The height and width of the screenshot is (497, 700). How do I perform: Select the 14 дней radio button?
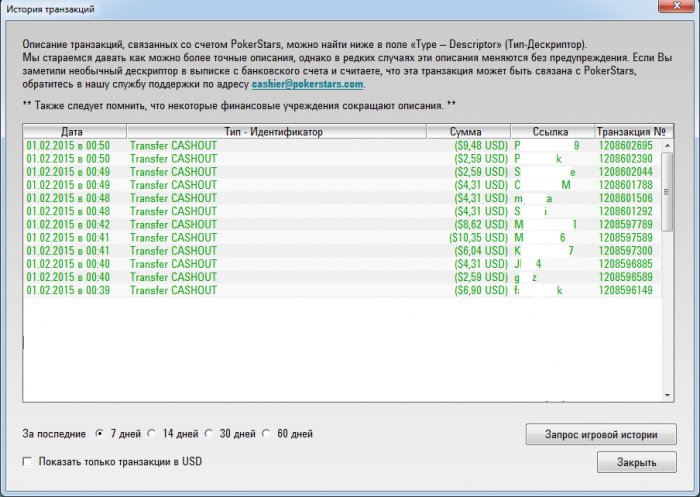pos(152,433)
